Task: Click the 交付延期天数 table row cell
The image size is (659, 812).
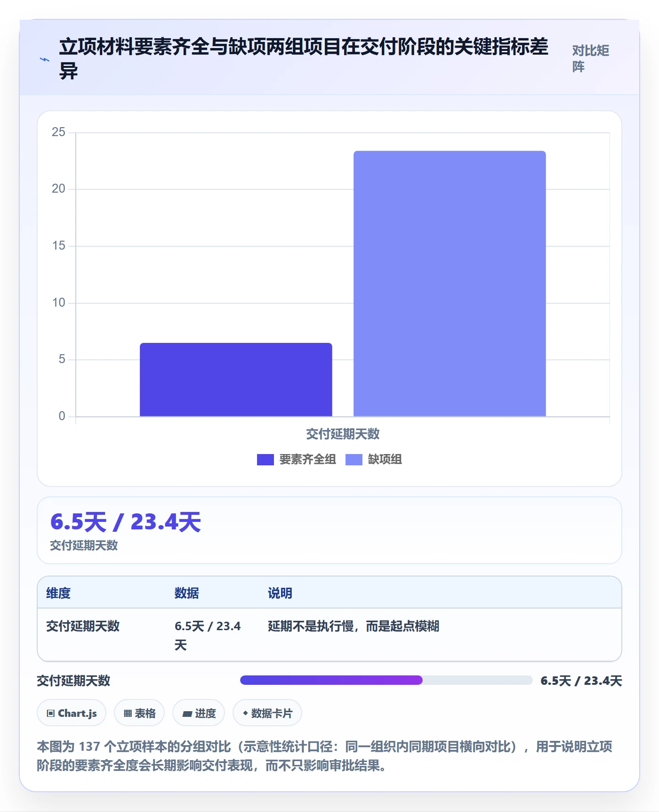Action: (83, 626)
